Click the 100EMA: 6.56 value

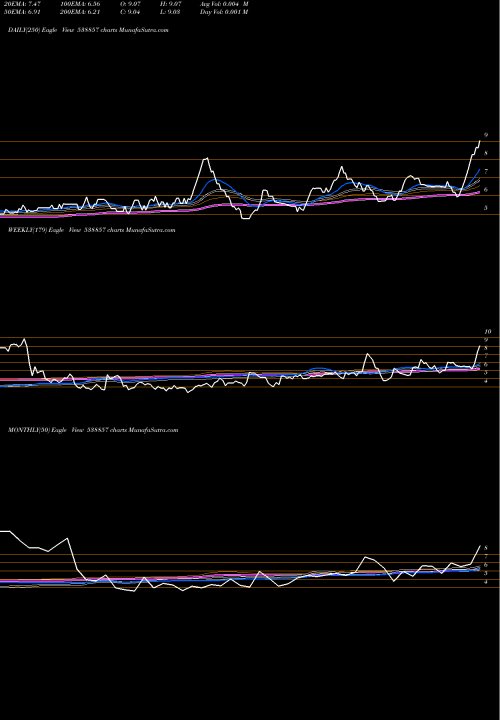point(80,4)
